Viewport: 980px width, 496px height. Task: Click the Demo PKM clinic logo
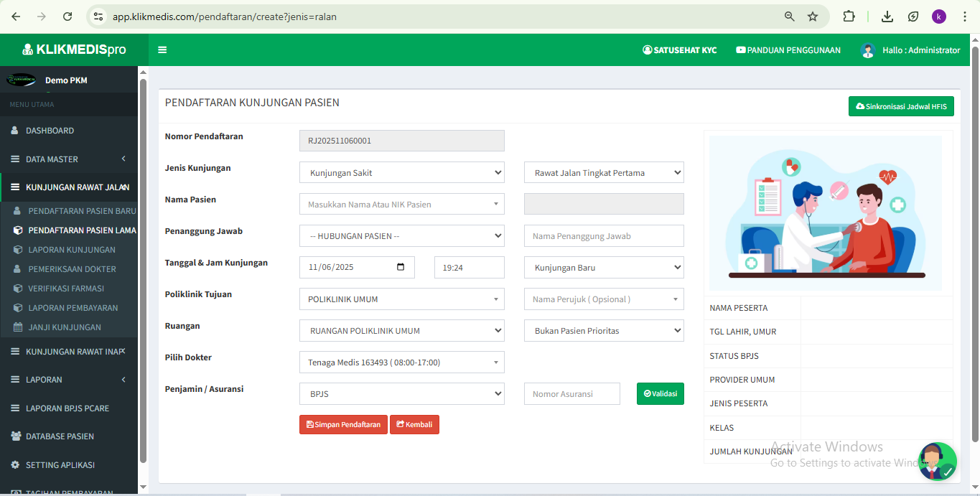21,80
